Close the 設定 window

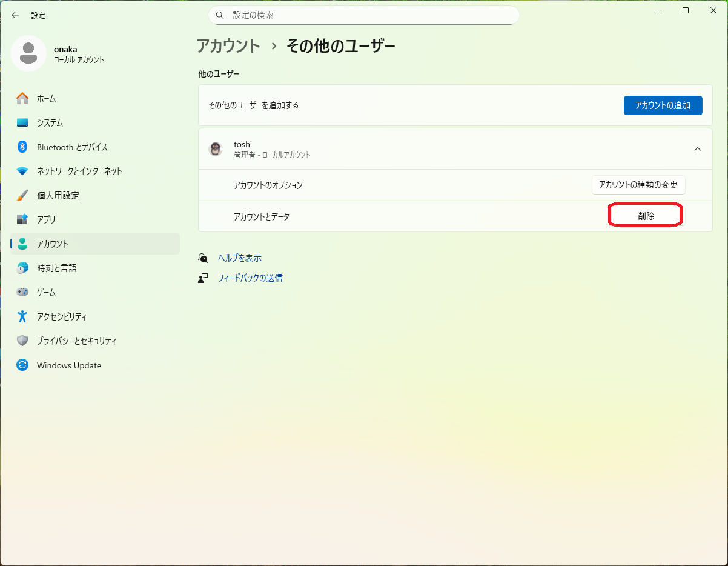point(713,10)
